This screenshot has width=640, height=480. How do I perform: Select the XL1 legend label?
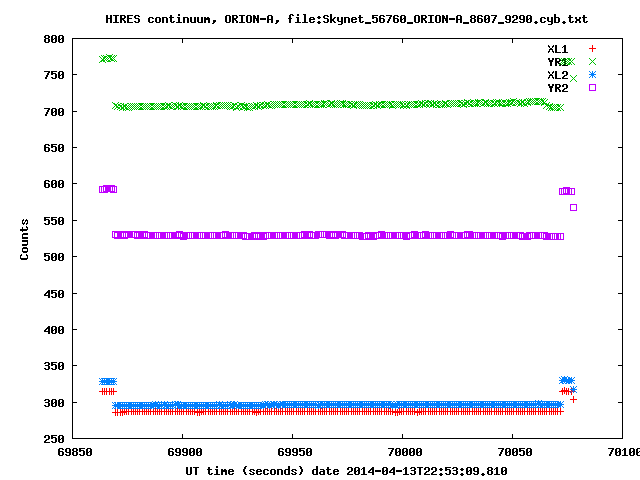tap(558, 49)
